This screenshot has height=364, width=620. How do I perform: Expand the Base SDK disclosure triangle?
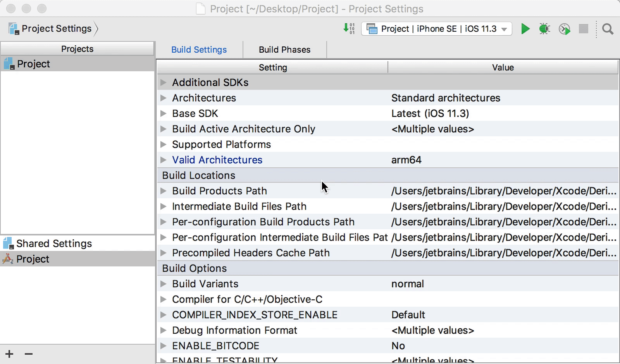(x=164, y=113)
